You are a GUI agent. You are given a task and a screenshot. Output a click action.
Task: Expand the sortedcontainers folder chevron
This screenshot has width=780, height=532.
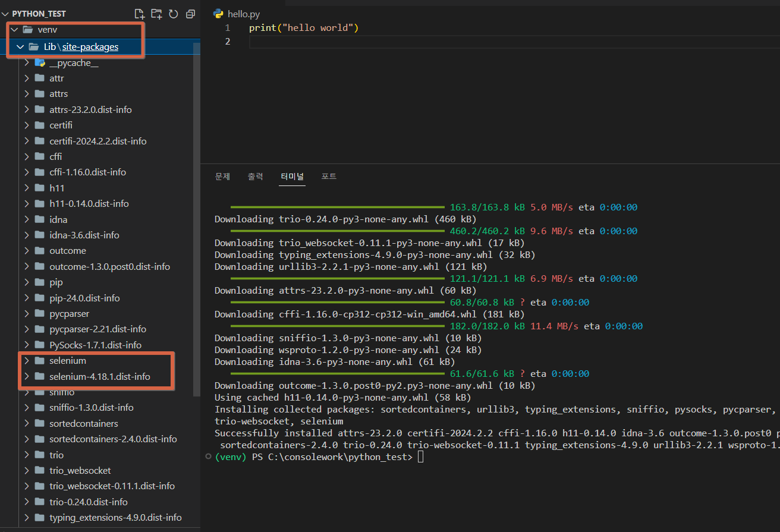26,423
